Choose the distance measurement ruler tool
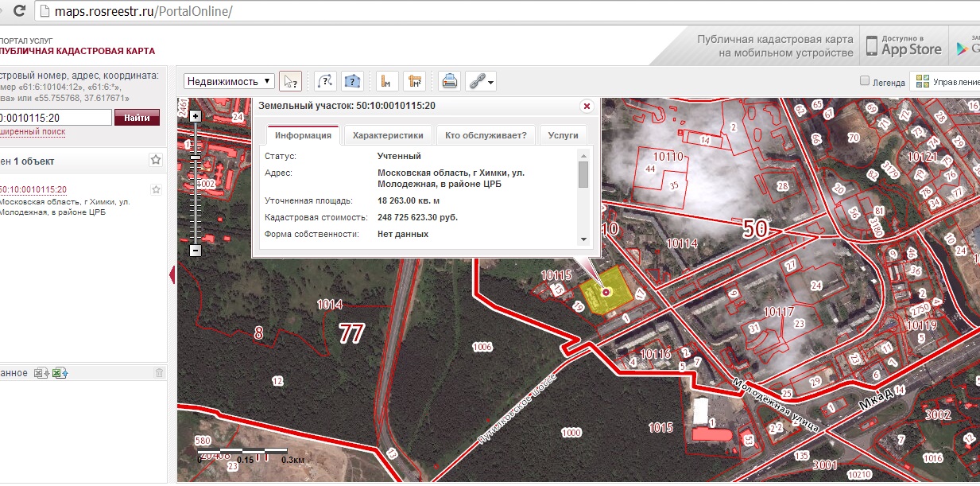Screen dimensions: 980x486 click(x=387, y=81)
